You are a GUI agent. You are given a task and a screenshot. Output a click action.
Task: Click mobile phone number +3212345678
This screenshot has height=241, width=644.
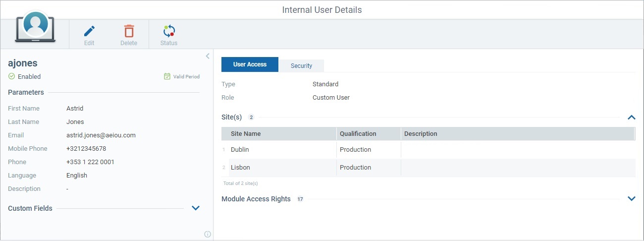click(86, 149)
